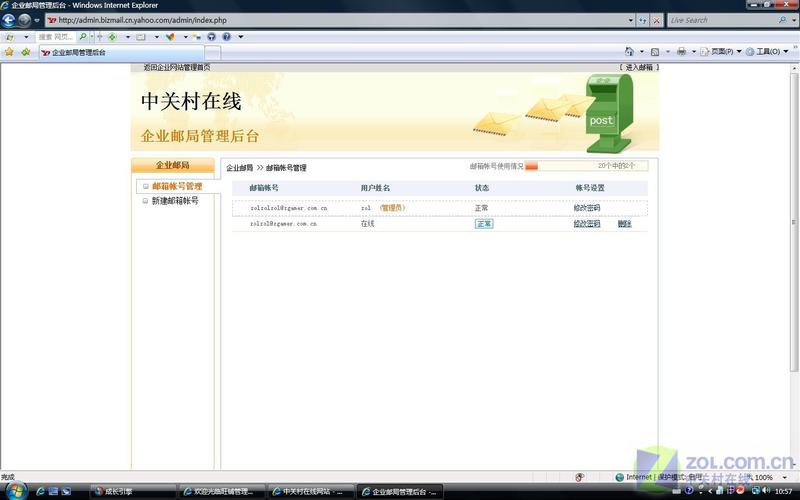The image size is (800, 500).
Task: Open the Windows Start orb
Action: 16,491
